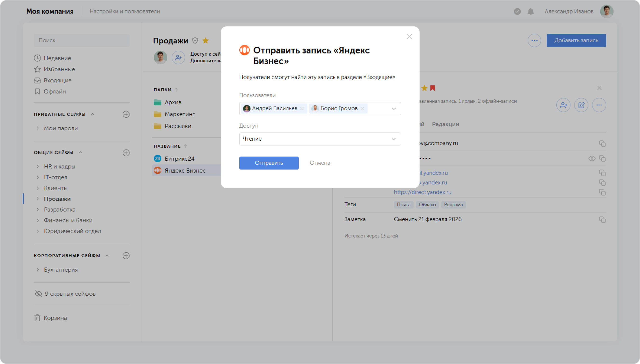This screenshot has width=640, height=364.
Task: Open the Доступ dropdown showing Чтение
Action: tap(320, 139)
